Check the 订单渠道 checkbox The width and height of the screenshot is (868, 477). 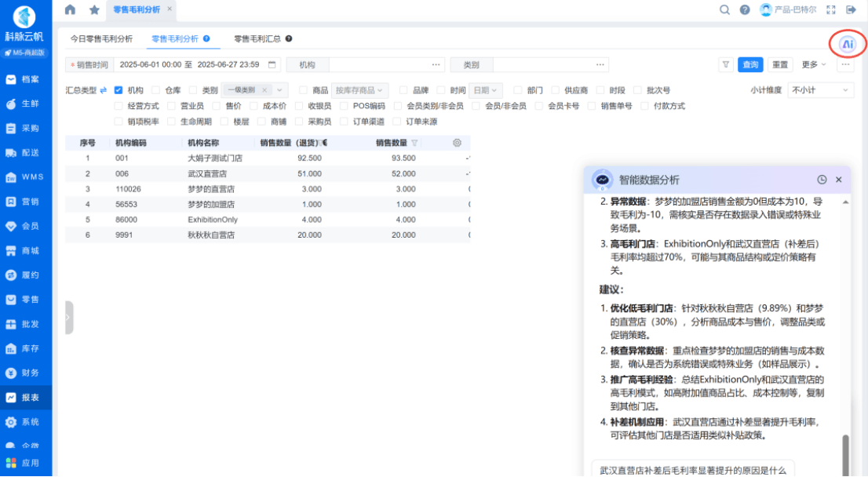(344, 121)
